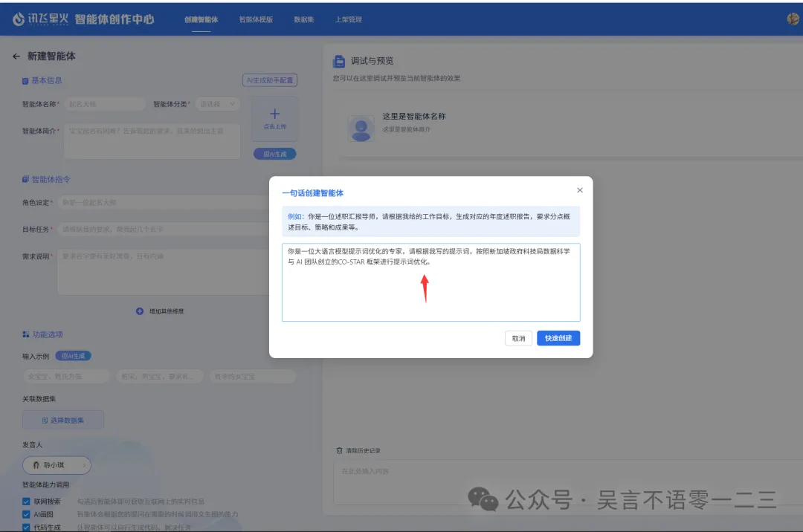Click the 智能体名称 input field

pos(105,104)
